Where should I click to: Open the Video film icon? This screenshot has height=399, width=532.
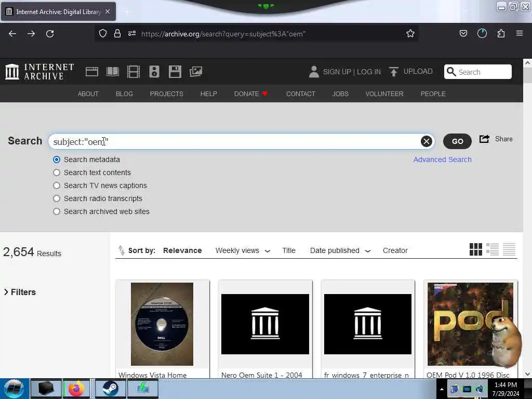tap(134, 72)
